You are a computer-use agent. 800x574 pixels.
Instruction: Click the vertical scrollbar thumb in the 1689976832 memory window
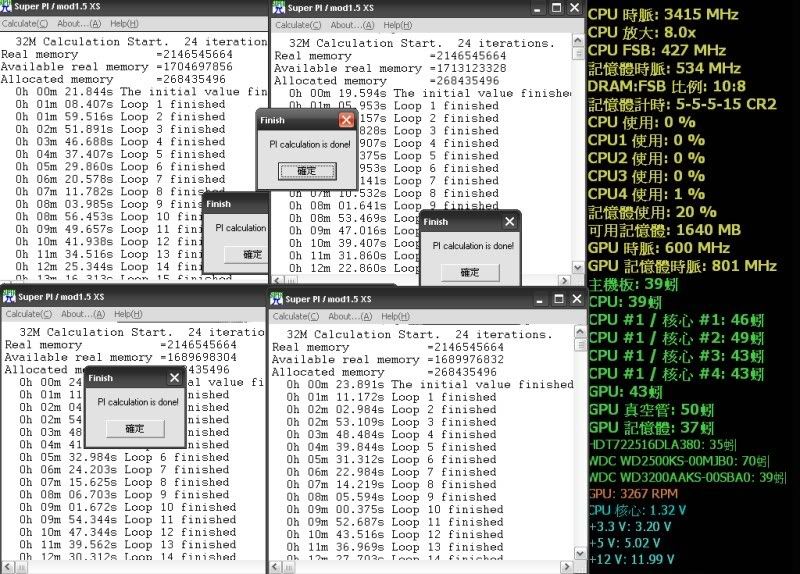(580, 345)
